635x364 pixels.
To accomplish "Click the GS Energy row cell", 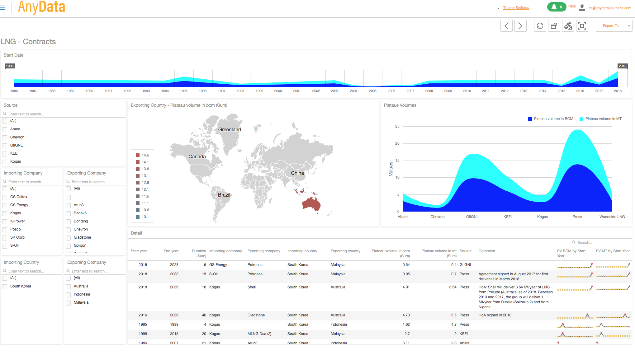I will [x=218, y=265].
